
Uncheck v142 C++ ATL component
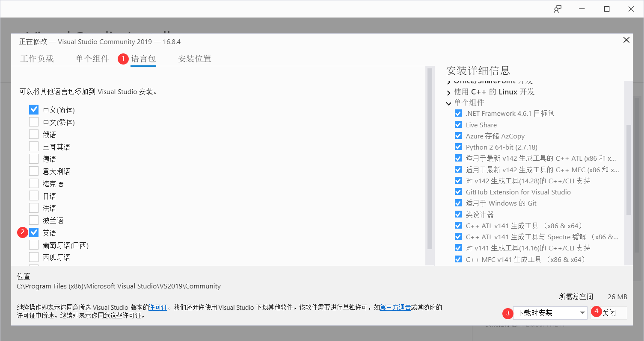458,158
